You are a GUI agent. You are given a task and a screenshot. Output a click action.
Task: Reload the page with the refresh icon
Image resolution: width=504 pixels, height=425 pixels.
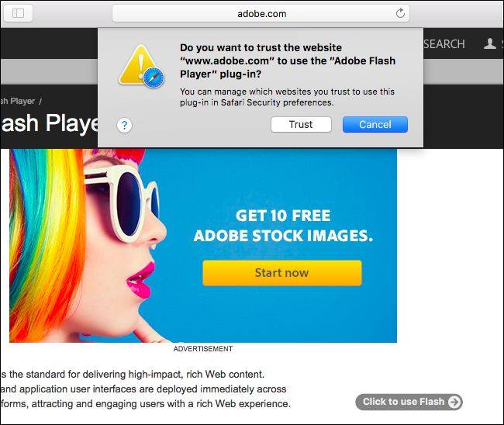(x=400, y=13)
